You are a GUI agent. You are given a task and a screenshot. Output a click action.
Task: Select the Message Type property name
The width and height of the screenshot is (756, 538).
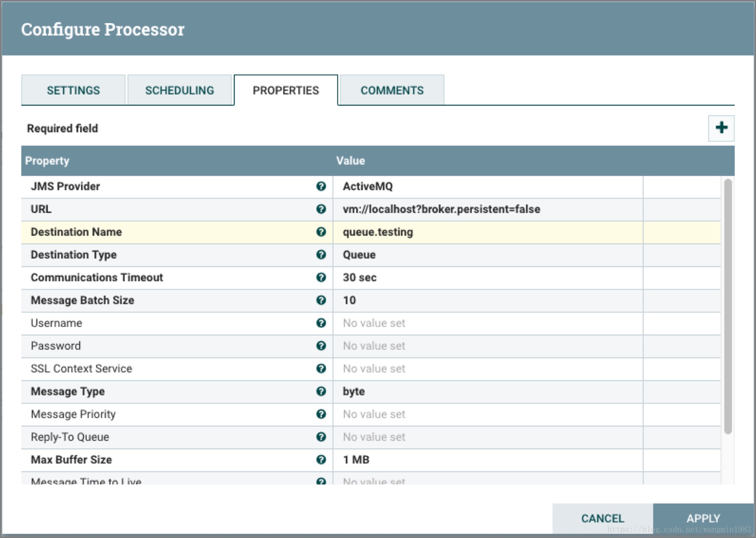click(68, 392)
